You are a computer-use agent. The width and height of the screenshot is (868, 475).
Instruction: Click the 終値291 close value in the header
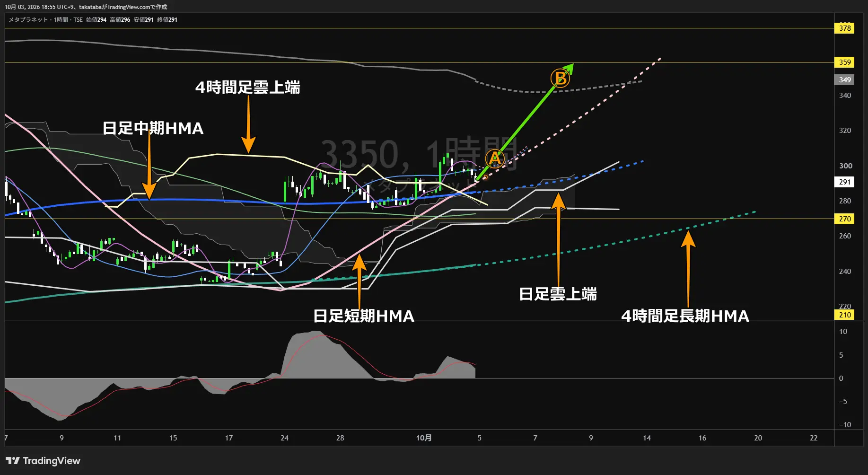(x=167, y=20)
